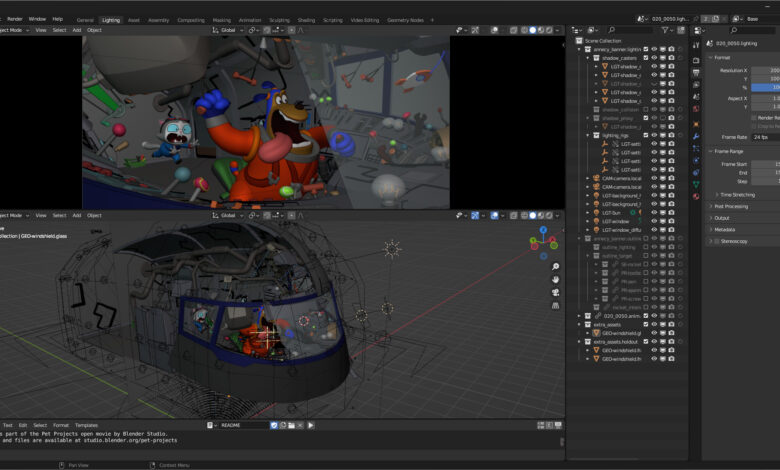
Task: Select the LGT-window light in outliner
Action: 615,221
